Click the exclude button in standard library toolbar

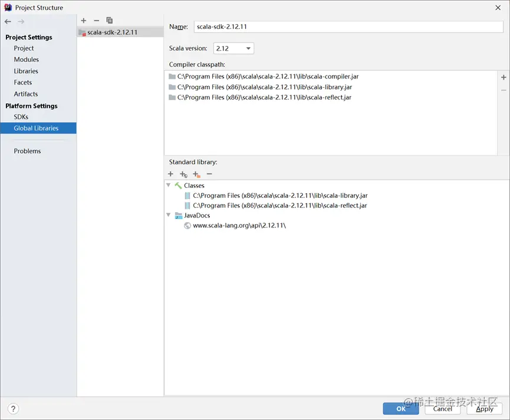coord(196,174)
